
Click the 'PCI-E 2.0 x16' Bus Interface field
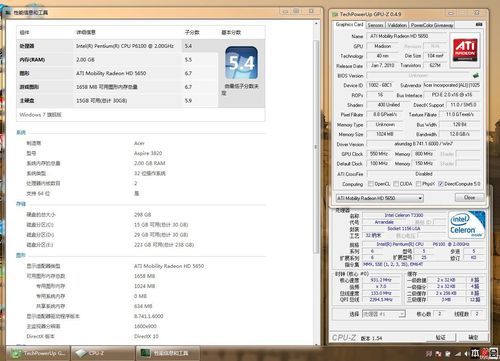[452, 95]
